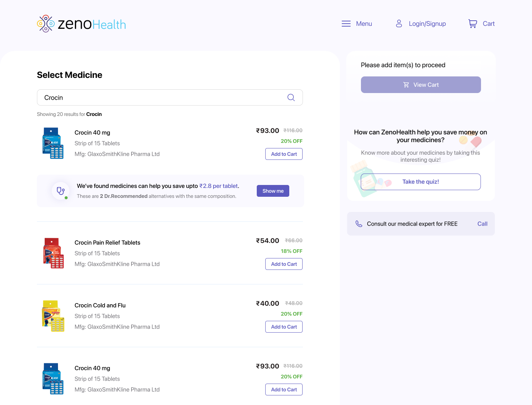
Task: Add Crocin Cold and Flu to cart
Action: (x=284, y=327)
